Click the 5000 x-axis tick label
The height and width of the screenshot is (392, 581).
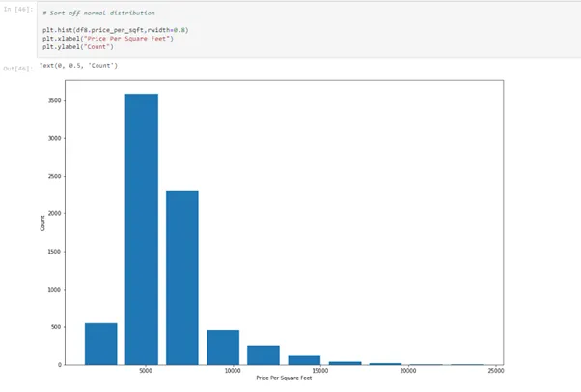[146, 371]
